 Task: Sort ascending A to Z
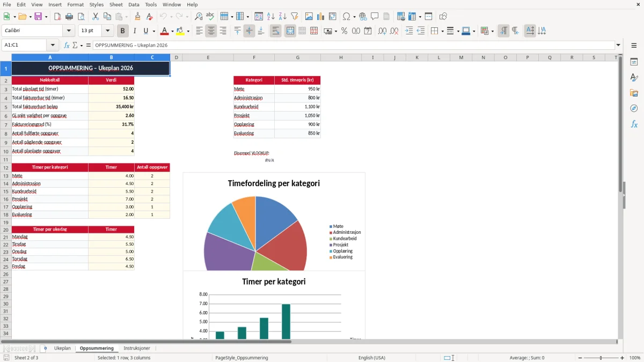pos(271,17)
